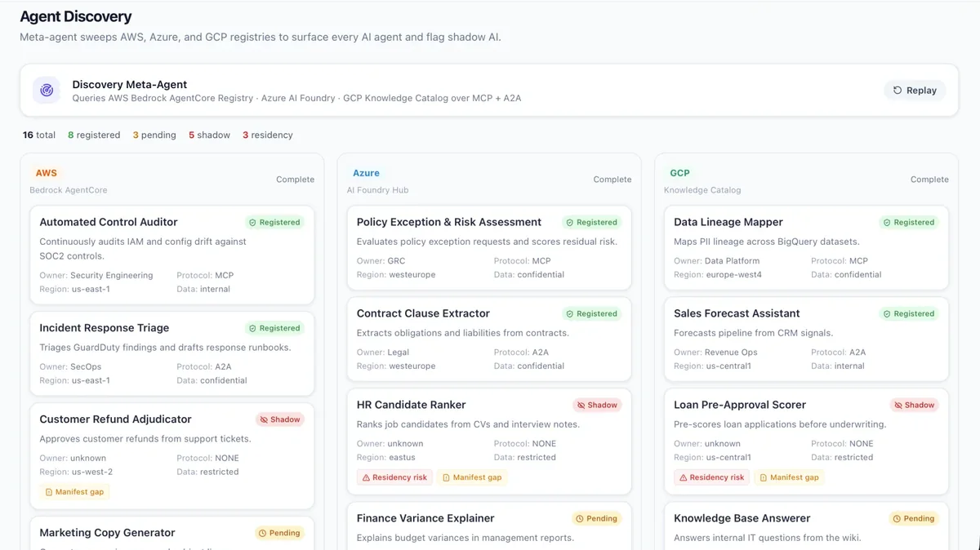Click the Manifest gap tag on Customer Refund Adjudicator
Image resolution: width=980 pixels, height=550 pixels.
pos(74,492)
